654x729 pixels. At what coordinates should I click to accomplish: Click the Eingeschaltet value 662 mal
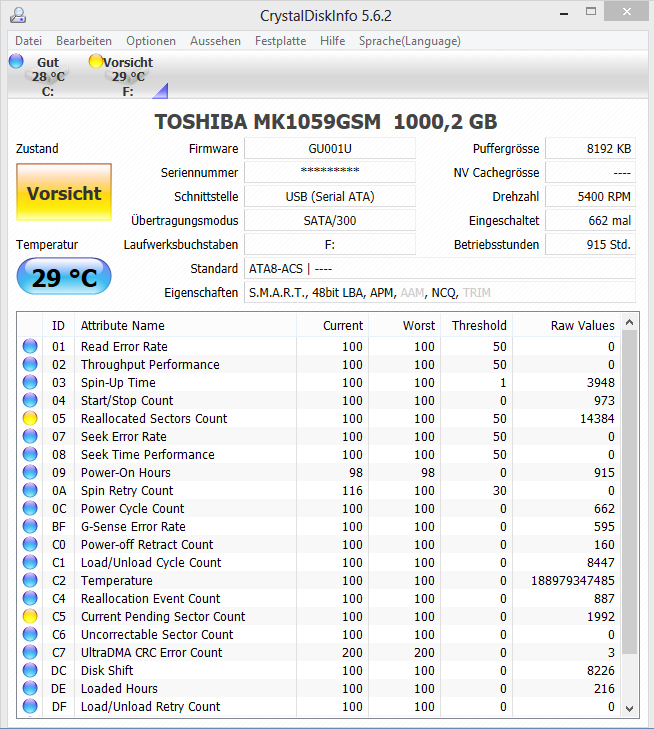[590, 220]
